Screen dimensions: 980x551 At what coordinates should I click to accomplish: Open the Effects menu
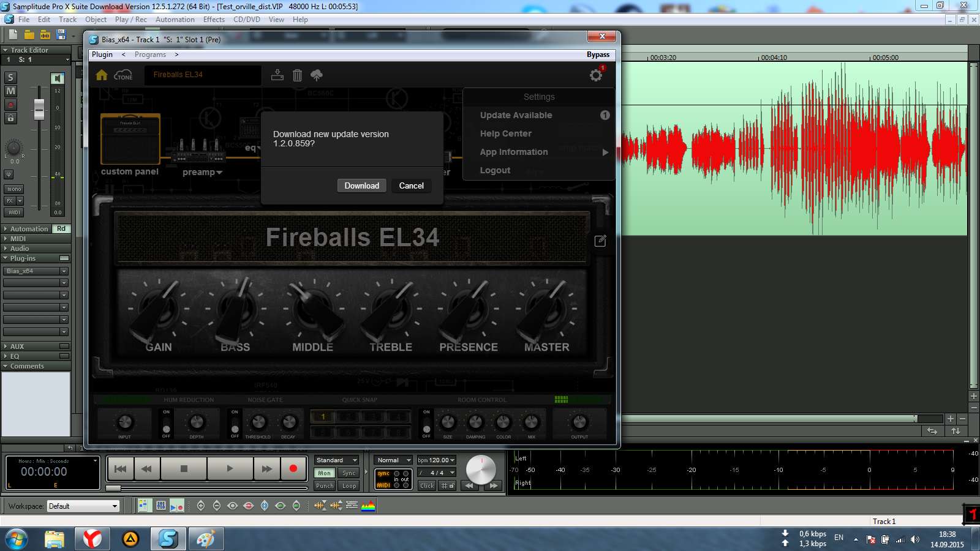click(214, 20)
